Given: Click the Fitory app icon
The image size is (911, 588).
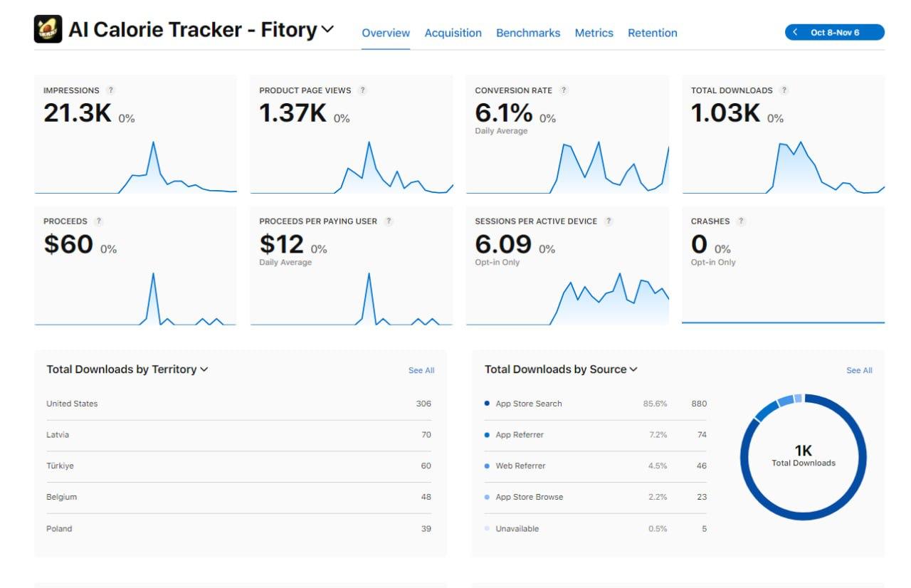Looking at the screenshot, I should [48, 29].
